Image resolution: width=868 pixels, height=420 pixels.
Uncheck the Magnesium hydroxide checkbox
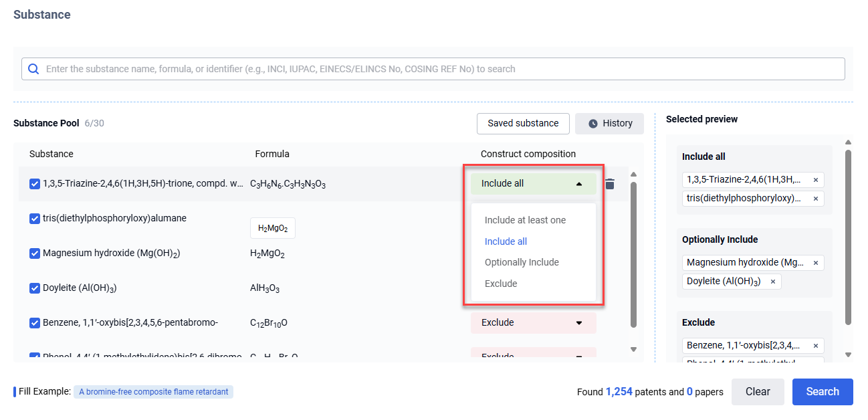[35, 253]
